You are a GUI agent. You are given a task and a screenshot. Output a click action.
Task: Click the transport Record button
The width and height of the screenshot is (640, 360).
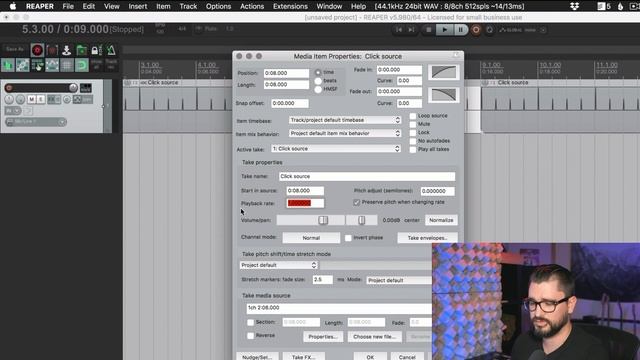click(x=476, y=29)
